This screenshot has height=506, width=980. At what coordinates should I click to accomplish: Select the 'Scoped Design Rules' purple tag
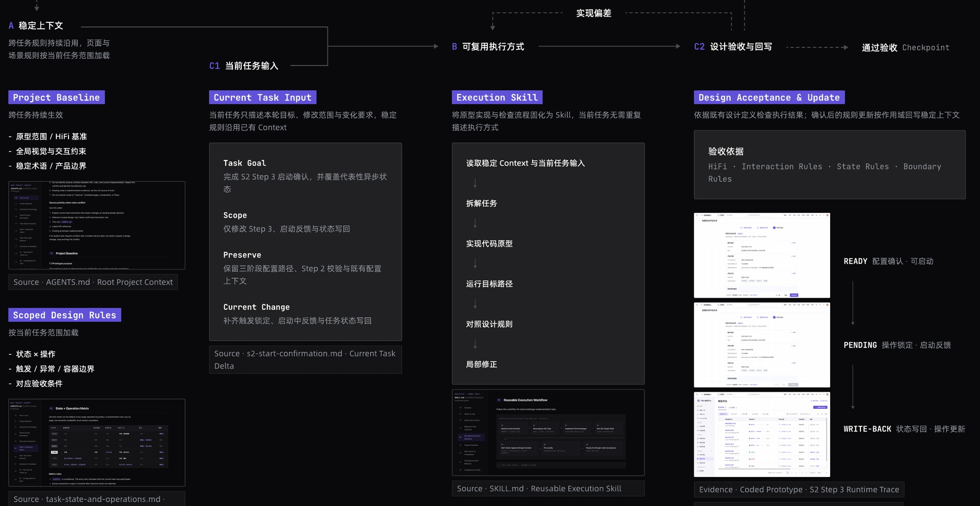pyautogui.click(x=65, y=315)
